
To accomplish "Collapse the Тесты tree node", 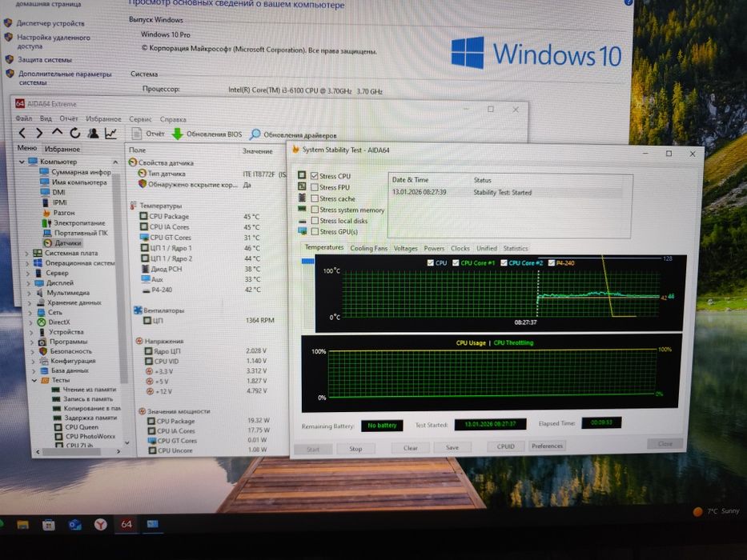I will (x=34, y=381).
